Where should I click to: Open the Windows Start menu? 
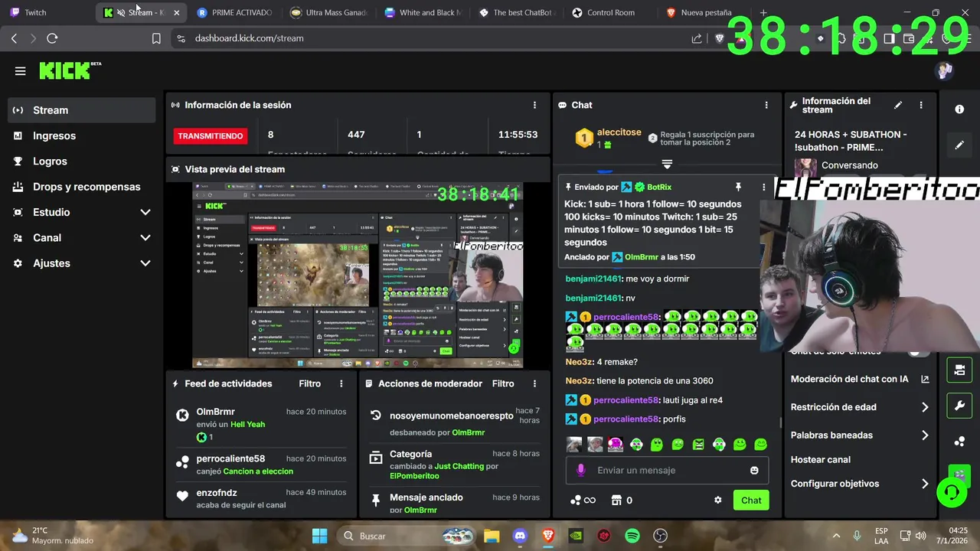pos(320,536)
